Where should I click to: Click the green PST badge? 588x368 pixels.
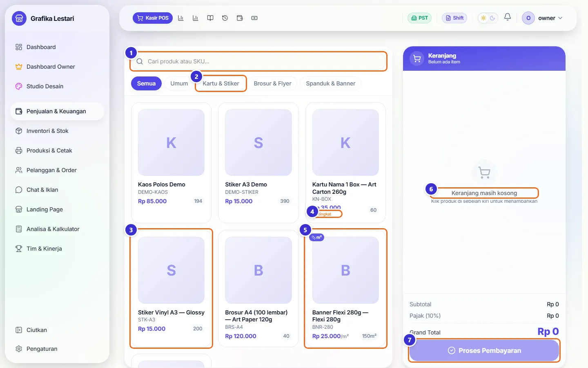tap(420, 18)
